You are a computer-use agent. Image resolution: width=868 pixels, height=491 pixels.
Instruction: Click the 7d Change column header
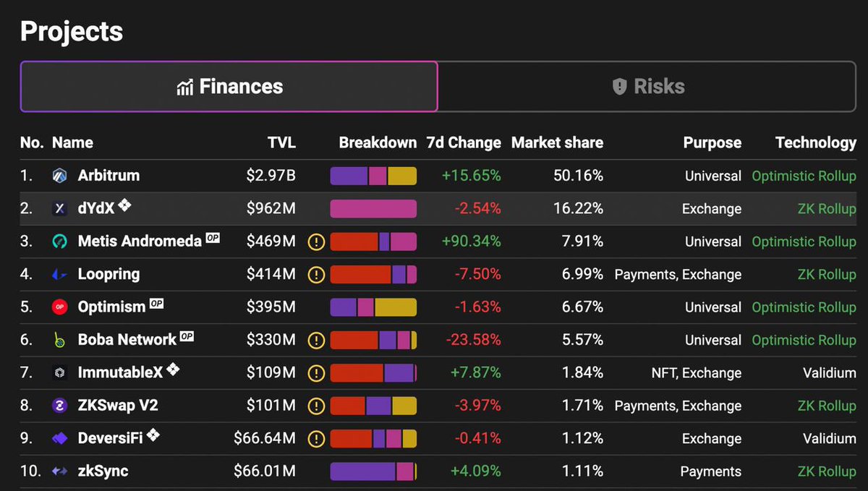coord(464,142)
